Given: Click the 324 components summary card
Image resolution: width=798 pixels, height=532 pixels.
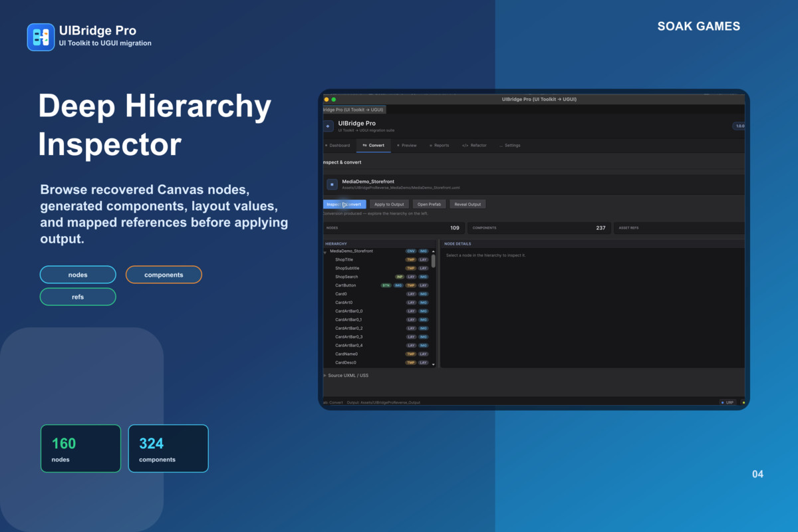Looking at the screenshot, I should tap(168, 448).
